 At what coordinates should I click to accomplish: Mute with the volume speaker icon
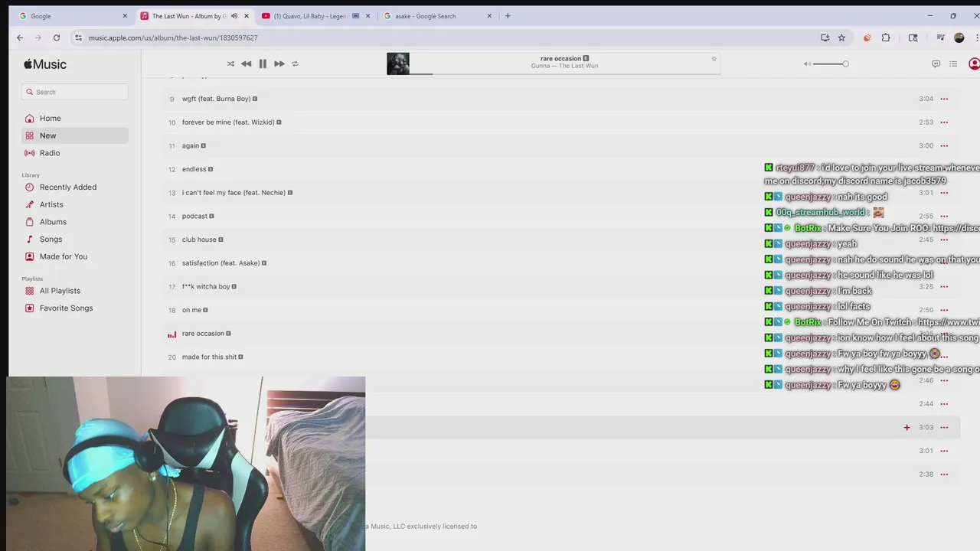807,64
